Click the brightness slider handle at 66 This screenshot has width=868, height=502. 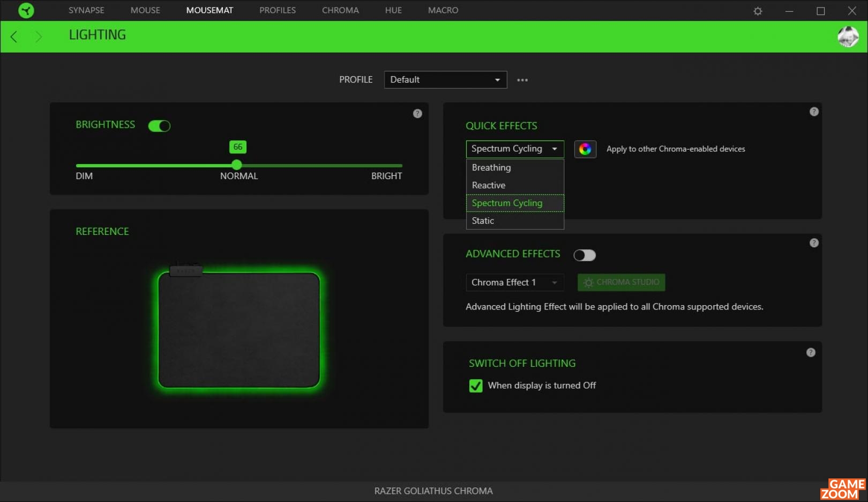(x=237, y=165)
